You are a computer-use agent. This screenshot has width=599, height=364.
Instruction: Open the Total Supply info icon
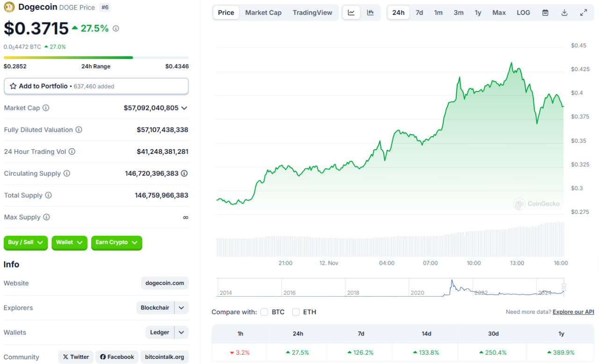49,196
